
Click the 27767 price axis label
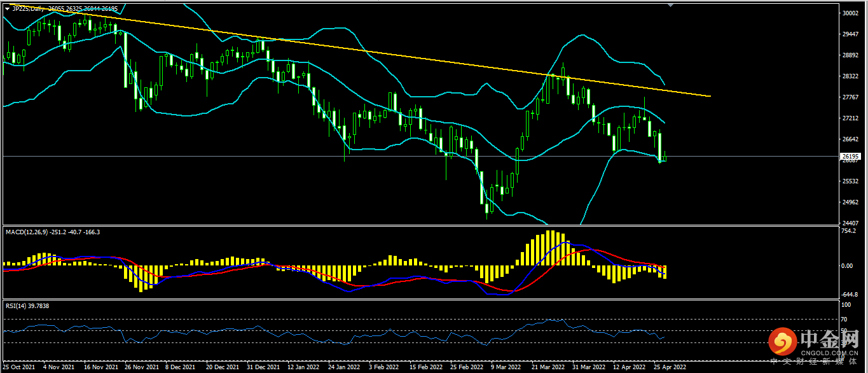point(850,97)
